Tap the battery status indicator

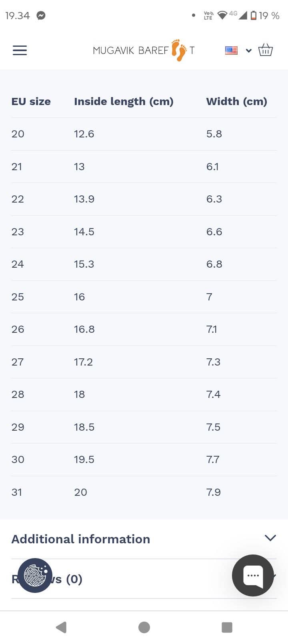254,16
